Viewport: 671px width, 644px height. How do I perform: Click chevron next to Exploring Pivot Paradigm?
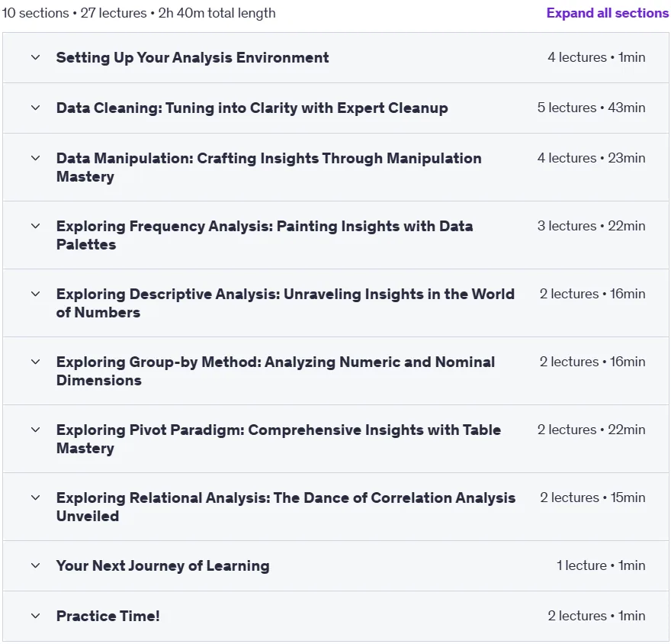point(36,430)
